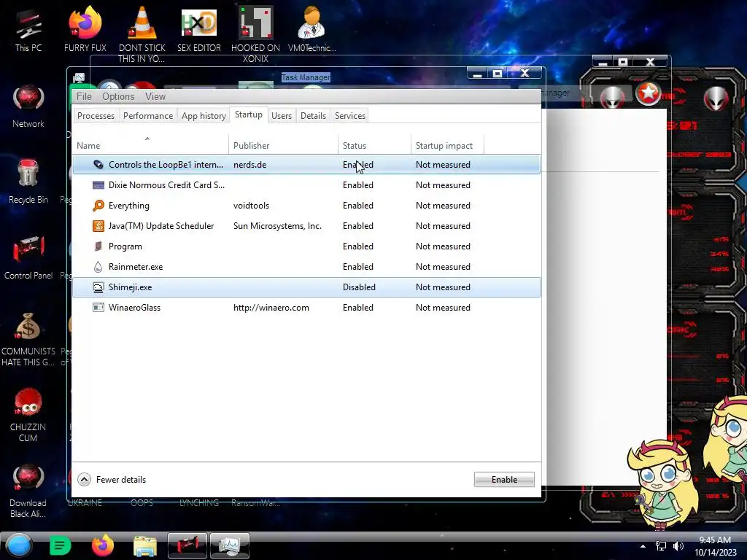Click the Start orb on the taskbar
The height and width of the screenshot is (560, 747).
tap(19, 545)
